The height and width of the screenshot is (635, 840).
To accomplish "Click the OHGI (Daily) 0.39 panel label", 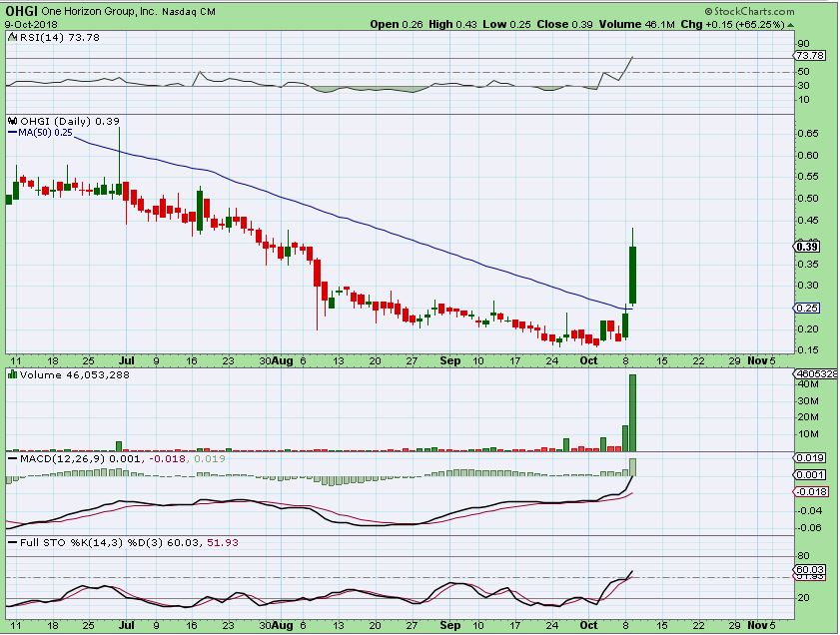I will [70, 121].
